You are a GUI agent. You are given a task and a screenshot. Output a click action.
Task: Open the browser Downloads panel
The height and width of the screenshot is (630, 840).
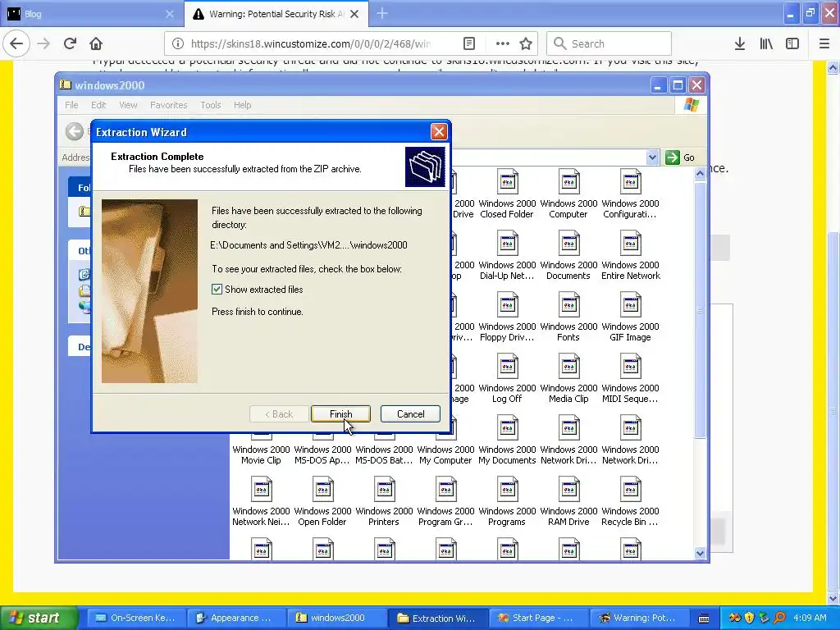tap(740, 43)
